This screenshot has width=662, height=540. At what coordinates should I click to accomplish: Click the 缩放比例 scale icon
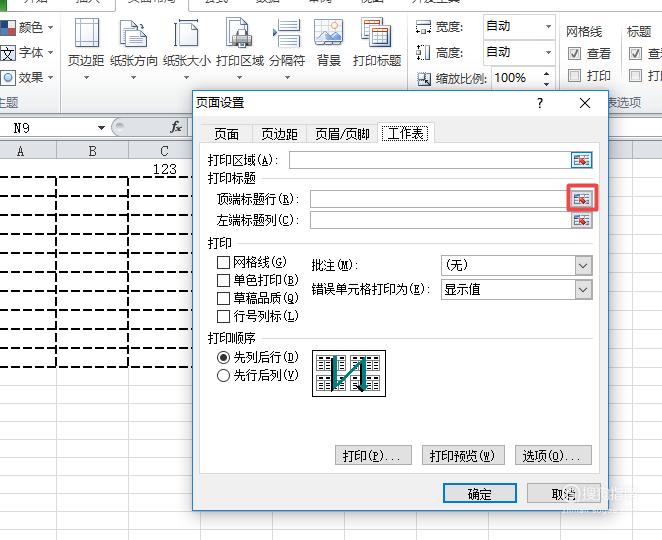click(x=424, y=79)
